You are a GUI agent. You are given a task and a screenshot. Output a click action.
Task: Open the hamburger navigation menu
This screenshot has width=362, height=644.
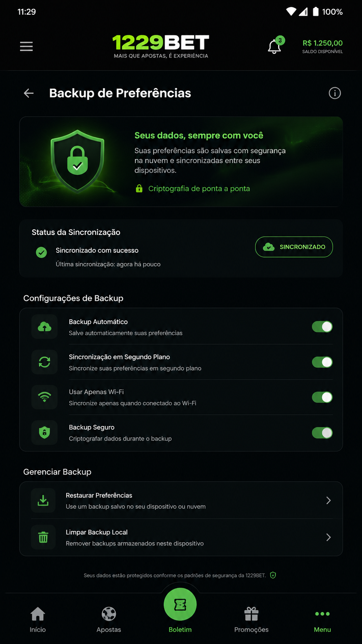(x=26, y=47)
